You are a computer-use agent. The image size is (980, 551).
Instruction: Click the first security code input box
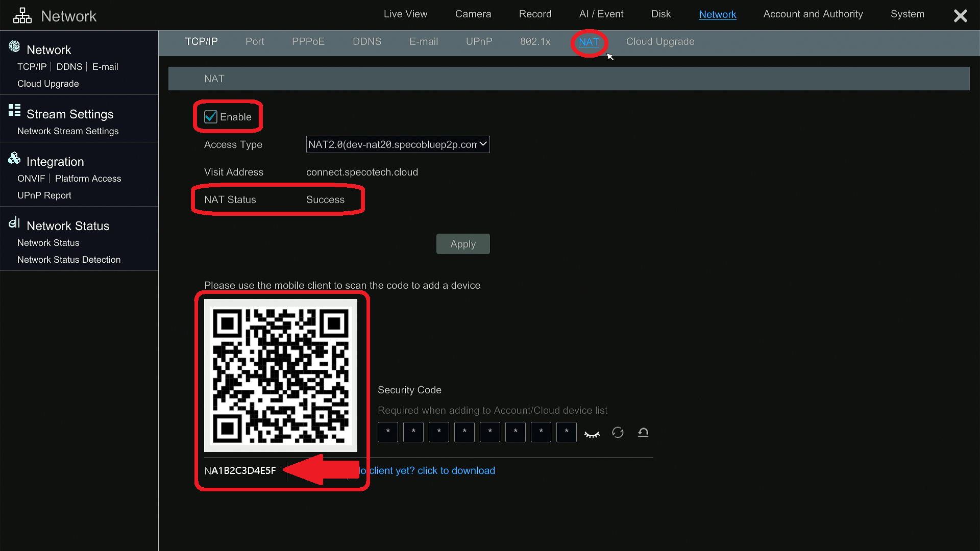tap(387, 432)
